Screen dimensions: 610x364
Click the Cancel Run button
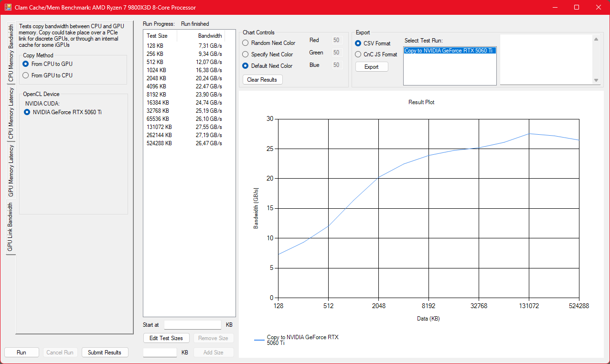(60, 353)
